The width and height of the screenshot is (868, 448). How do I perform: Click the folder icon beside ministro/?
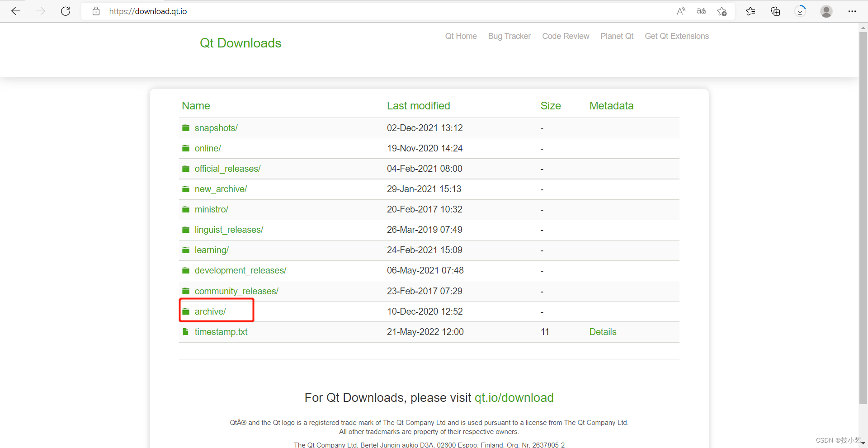coord(186,209)
